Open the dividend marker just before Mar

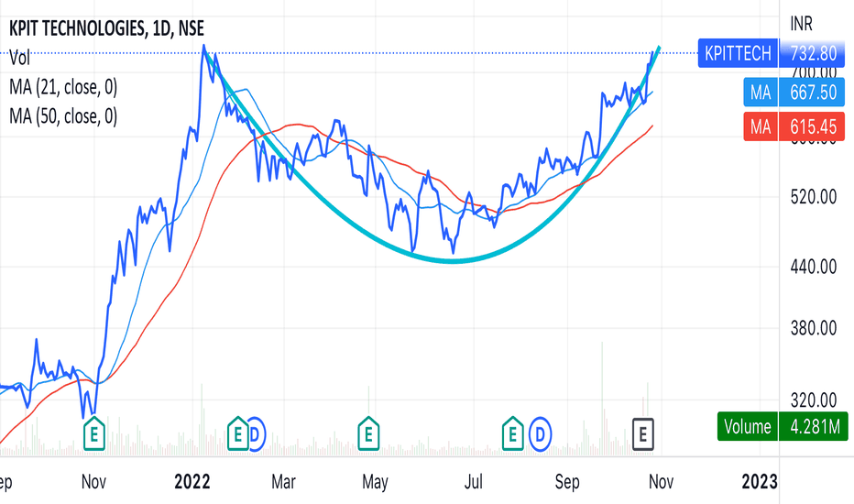[256, 434]
